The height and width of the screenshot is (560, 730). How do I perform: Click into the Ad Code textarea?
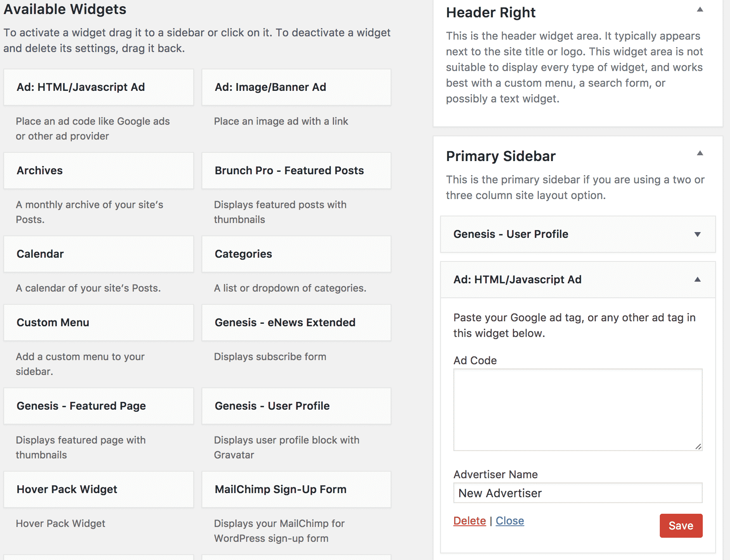(x=578, y=410)
